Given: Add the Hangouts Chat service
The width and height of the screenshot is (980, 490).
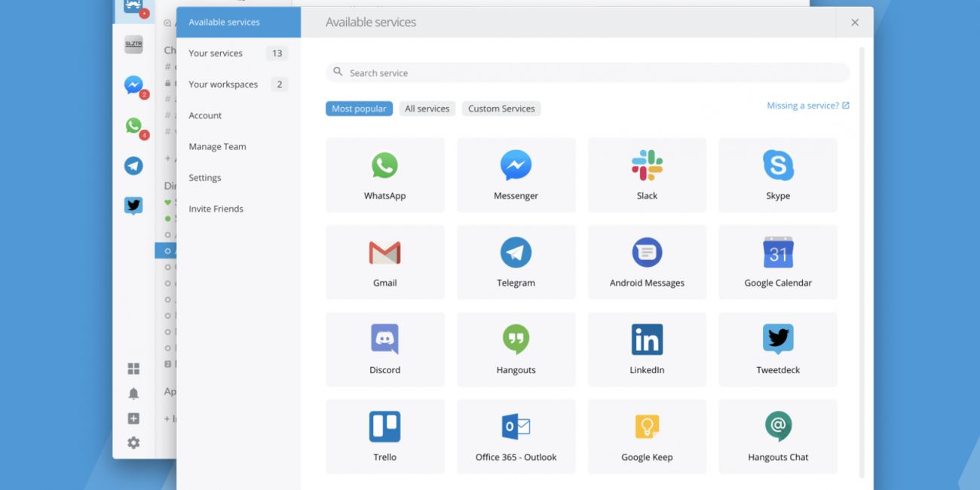Looking at the screenshot, I should (x=778, y=436).
